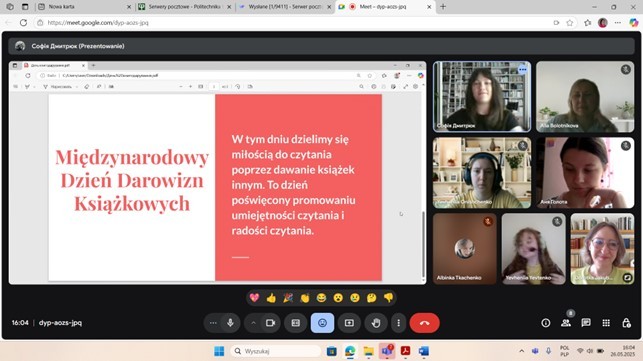
Task: Toggle the emoji reactions panel button
Action: tap(322, 323)
